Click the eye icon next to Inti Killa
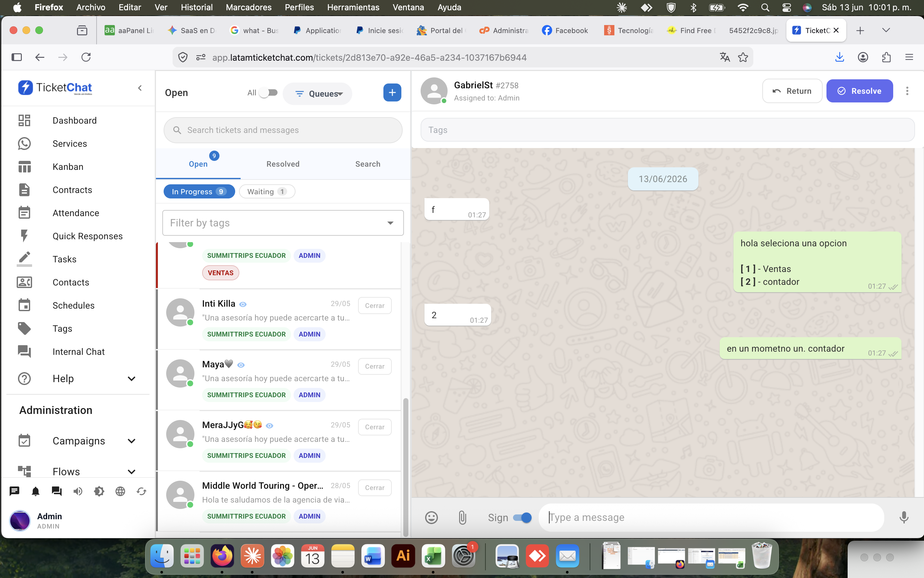This screenshot has height=578, width=924. pos(243,304)
